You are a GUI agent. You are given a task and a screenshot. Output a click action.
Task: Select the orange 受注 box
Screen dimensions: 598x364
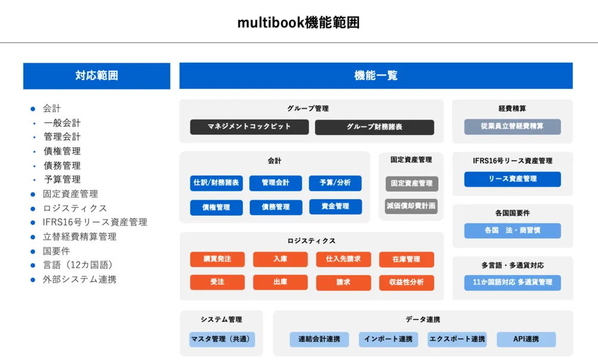[x=217, y=282]
